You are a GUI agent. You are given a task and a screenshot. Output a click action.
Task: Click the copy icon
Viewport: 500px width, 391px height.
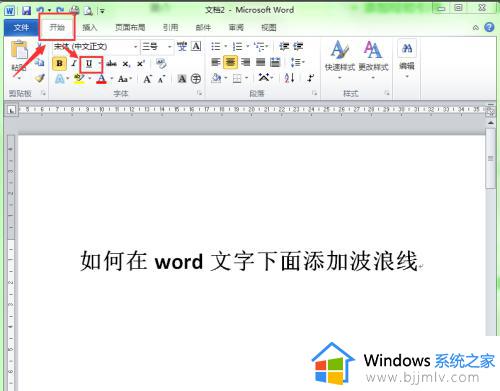pos(40,62)
